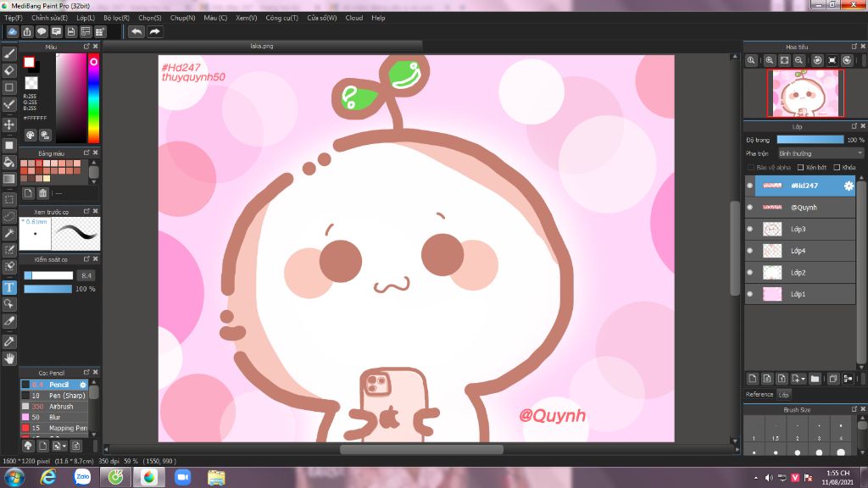The height and width of the screenshot is (488, 868).
Task: Select the Blur brush
Action: pos(54,417)
